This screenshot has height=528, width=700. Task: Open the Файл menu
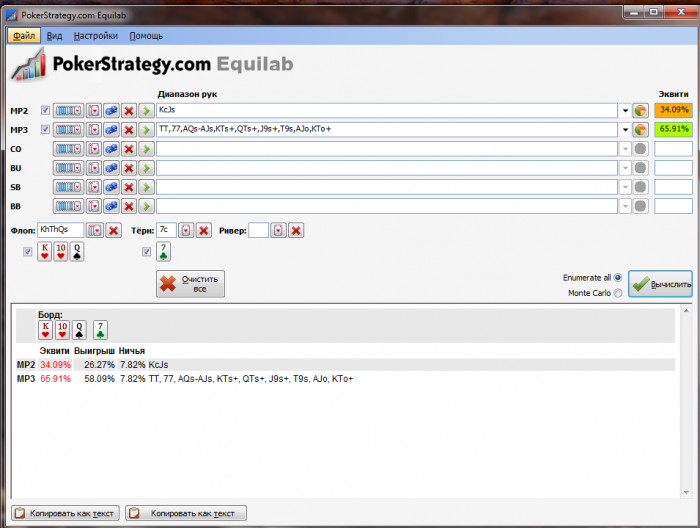24,36
